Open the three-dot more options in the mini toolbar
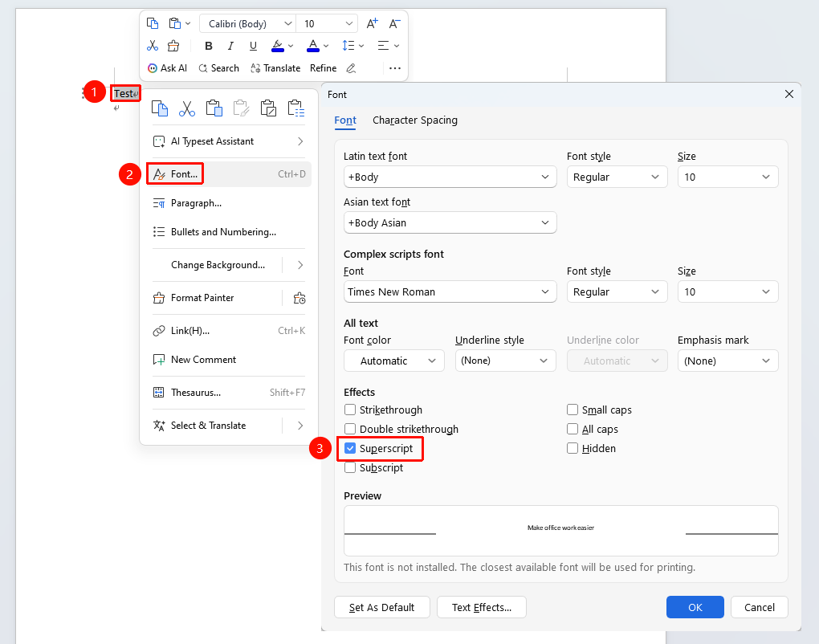The height and width of the screenshot is (644, 819). tap(395, 68)
